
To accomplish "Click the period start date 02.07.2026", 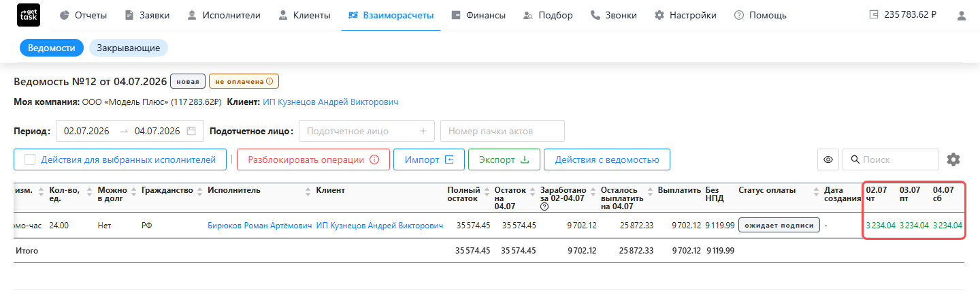I will click(x=87, y=131).
